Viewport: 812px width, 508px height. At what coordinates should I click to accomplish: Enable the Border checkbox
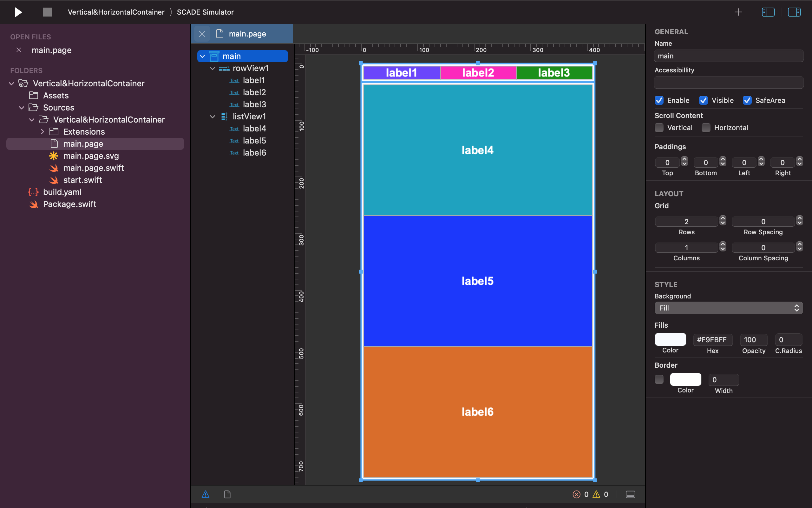(x=659, y=379)
